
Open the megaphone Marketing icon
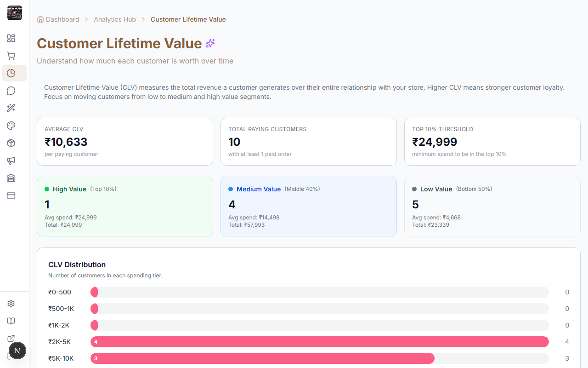(x=11, y=161)
